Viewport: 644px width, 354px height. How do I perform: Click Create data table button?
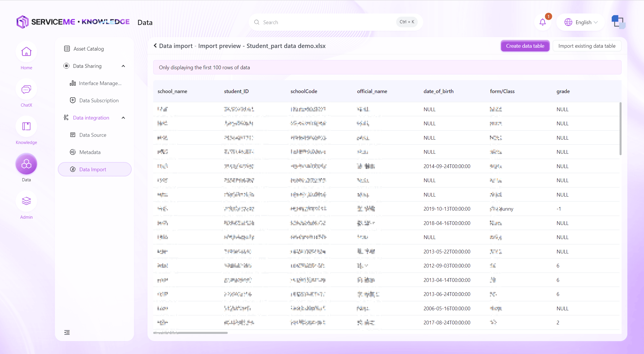point(525,46)
